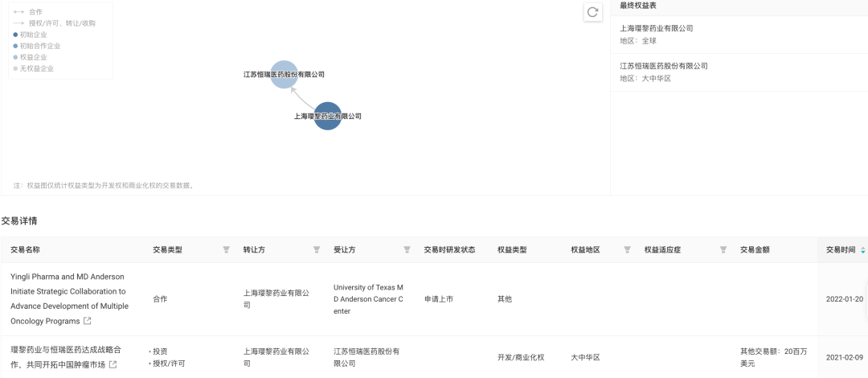Select the 上海璎黎药业 node circle

coord(328,116)
